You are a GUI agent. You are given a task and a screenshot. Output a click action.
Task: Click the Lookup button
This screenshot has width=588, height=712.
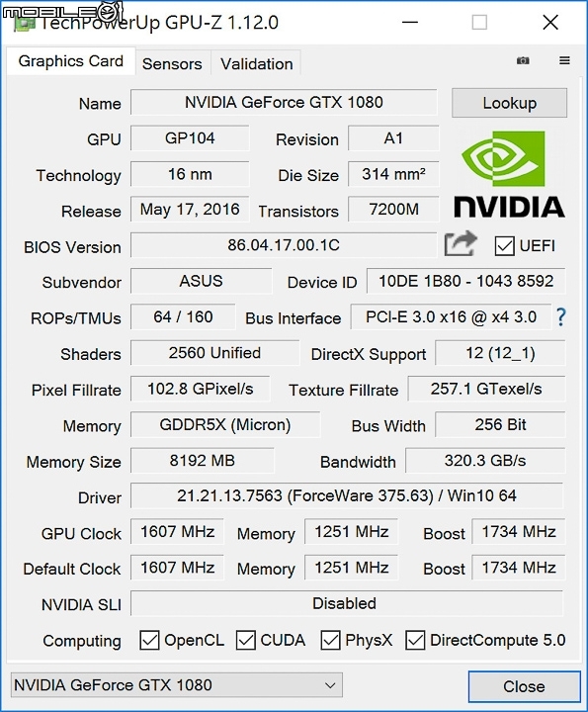(509, 103)
